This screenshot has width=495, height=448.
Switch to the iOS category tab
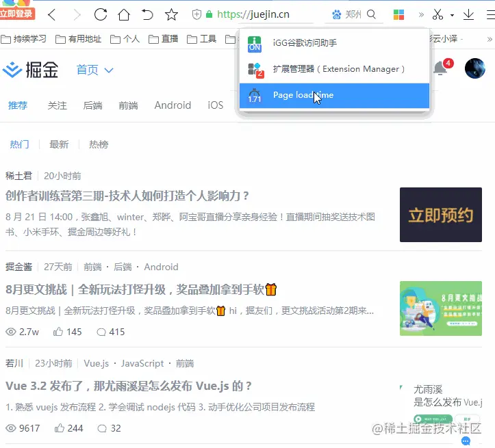click(215, 105)
